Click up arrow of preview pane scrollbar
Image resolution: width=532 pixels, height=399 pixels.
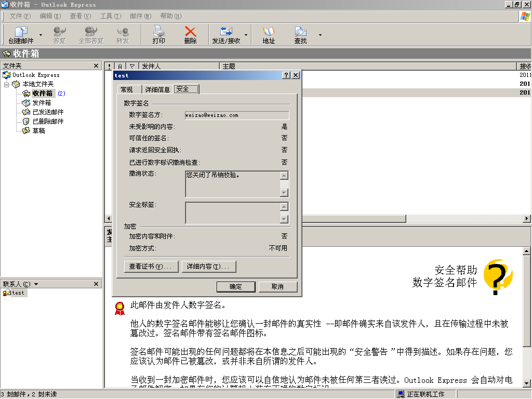[527, 251]
